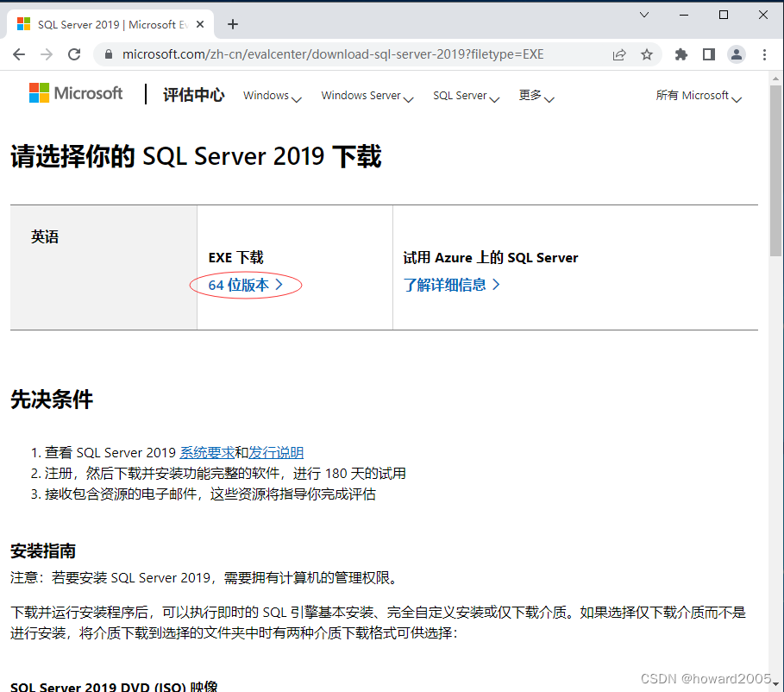The width and height of the screenshot is (784, 692).
Task: Go back to the previous page
Action: (19, 54)
